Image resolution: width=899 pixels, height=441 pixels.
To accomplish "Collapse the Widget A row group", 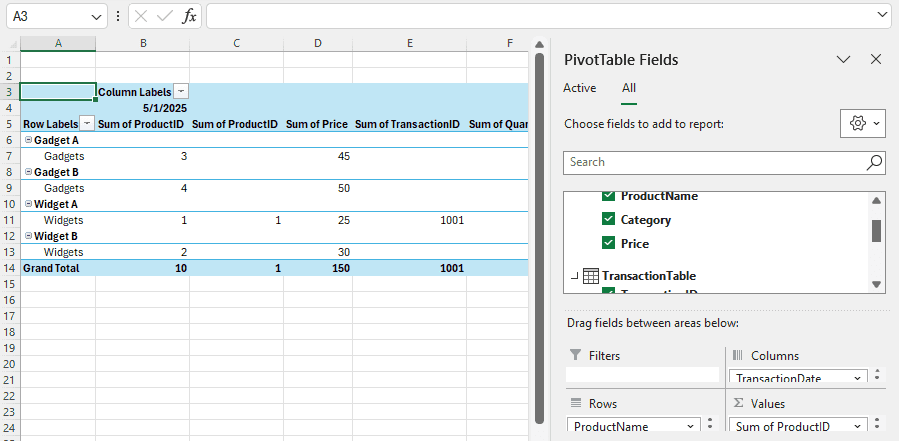I will 28,204.
